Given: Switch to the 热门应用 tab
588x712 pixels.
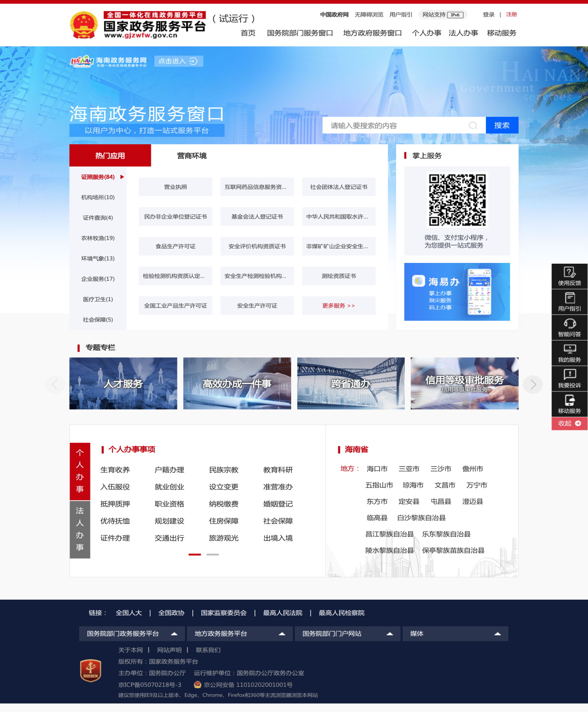Looking at the screenshot, I should pyautogui.click(x=110, y=156).
